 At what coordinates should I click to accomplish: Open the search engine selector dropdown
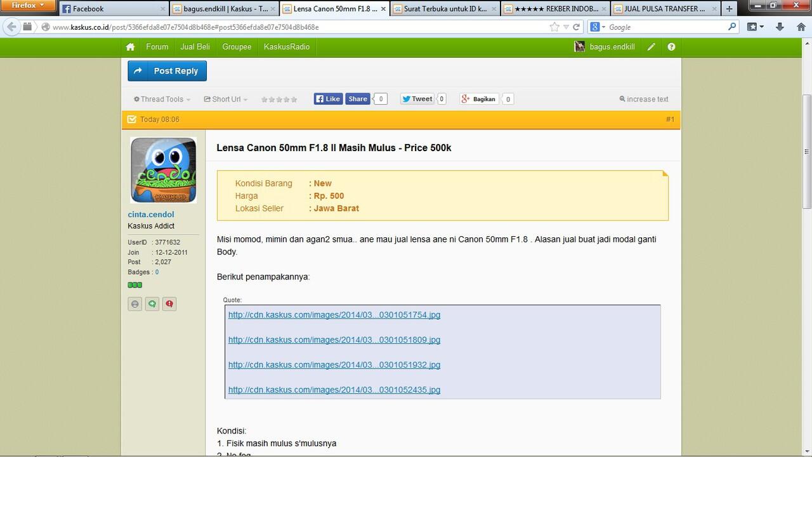598,27
